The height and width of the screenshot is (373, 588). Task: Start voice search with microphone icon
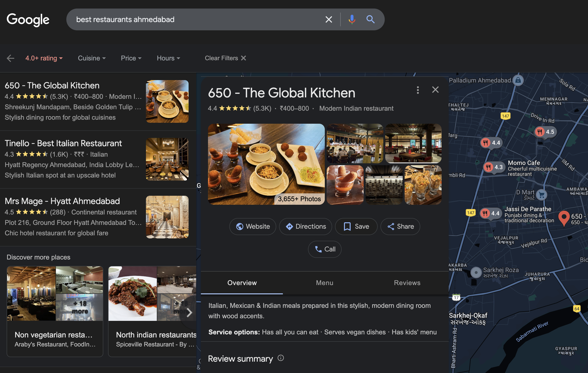coord(352,19)
